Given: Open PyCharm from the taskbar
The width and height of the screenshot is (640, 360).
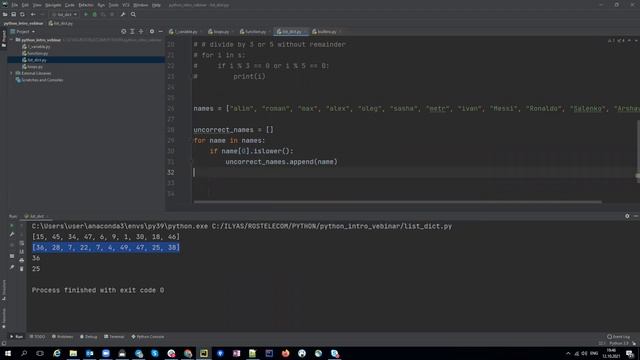Looking at the screenshot, I should tap(204, 353).
